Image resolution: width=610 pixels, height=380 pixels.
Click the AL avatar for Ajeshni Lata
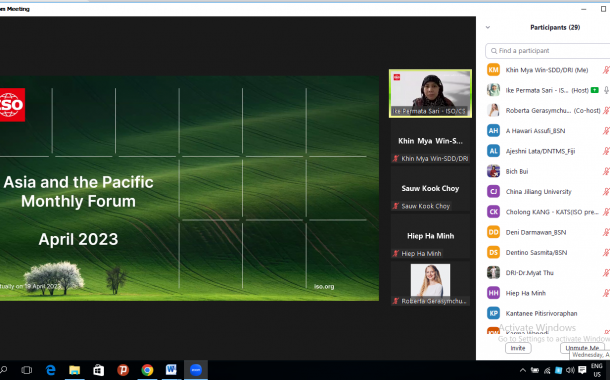pyautogui.click(x=493, y=151)
